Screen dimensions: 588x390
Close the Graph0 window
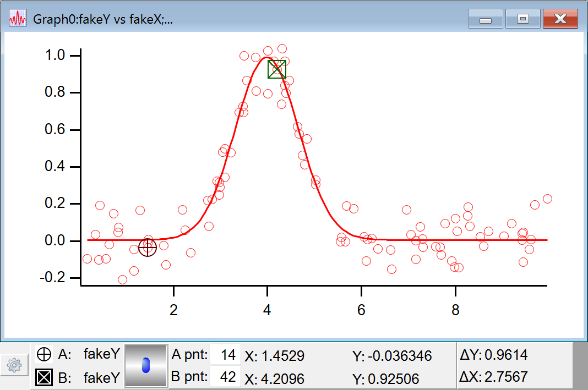[x=560, y=19]
